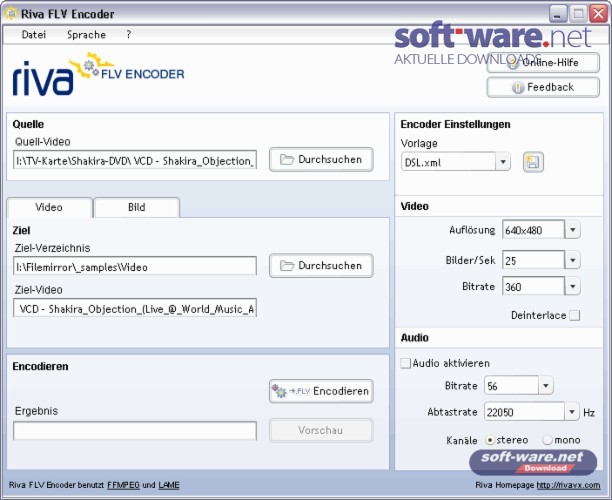Follow the LAME link
The height and width of the screenshot is (500, 612).
coord(169,485)
